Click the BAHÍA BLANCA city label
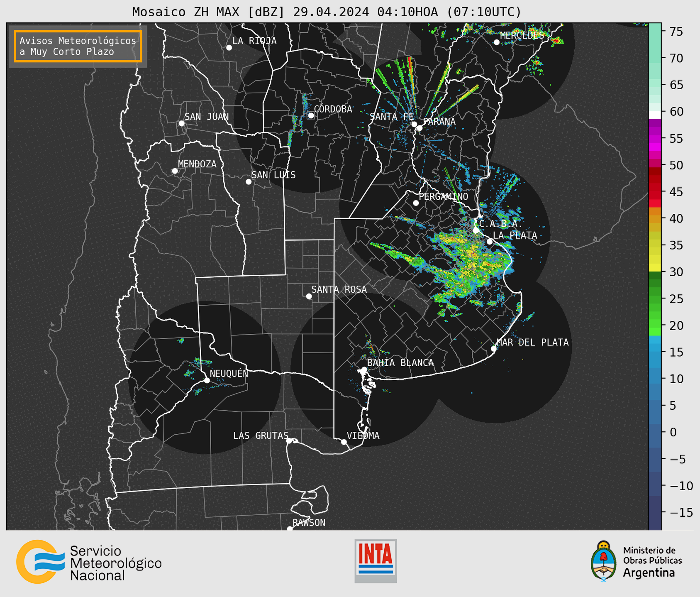This screenshot has width=700, height=597. click(x=400, y=362)
